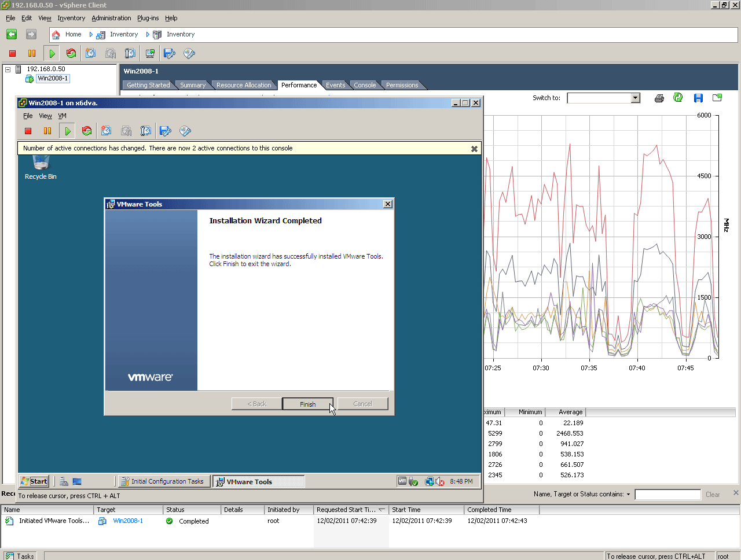Click Initial Configuration Tasks taskbar button
Viewport: 741px width, 560px height.
pyautogui.click(x=164, y=481)
